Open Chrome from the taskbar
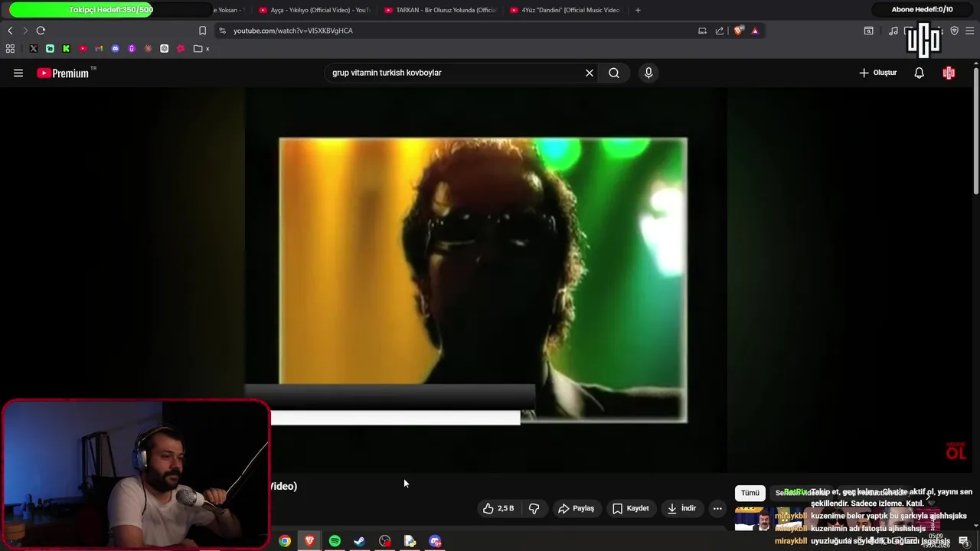This screenshot has width=980, height=551. (285, 541)
